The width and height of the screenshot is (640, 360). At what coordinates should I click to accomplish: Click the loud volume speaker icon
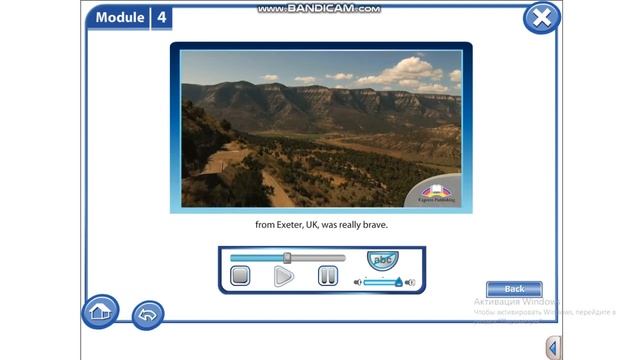point(410,282)
